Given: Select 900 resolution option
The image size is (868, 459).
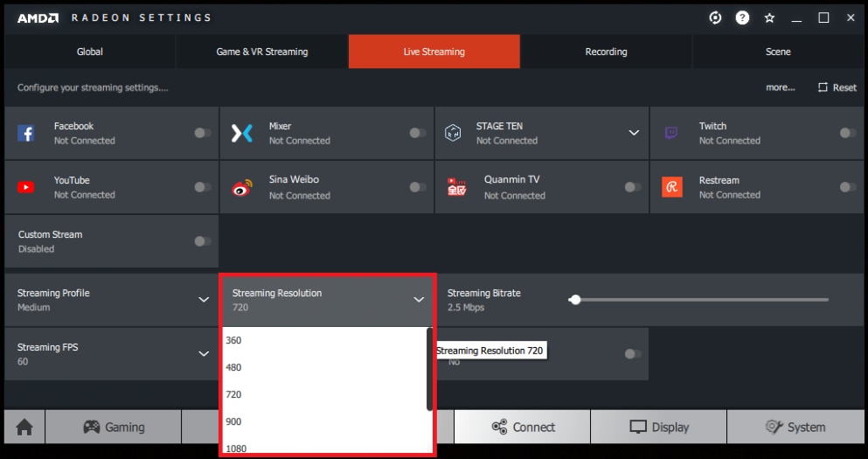Looking at the screenshot, I should click(324, 422).
